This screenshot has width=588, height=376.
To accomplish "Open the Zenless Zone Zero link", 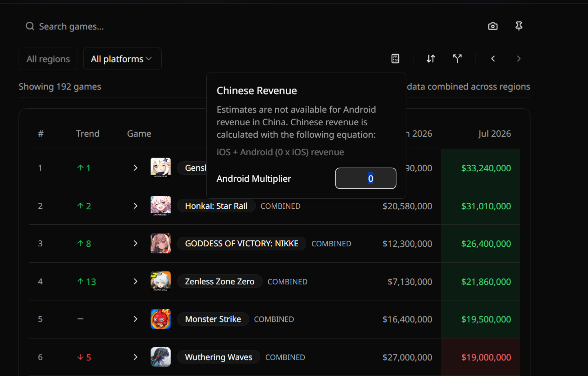I will (x=220, y=281).
